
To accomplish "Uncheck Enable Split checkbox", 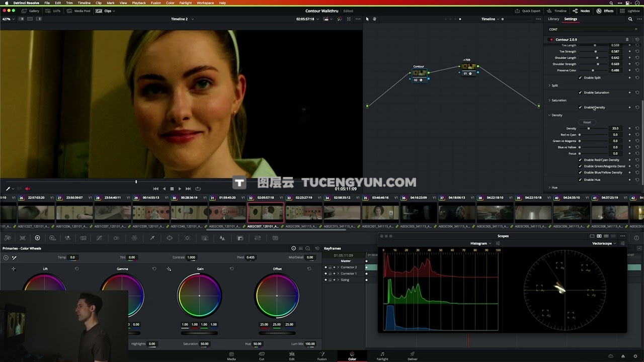I will point(580,77).
